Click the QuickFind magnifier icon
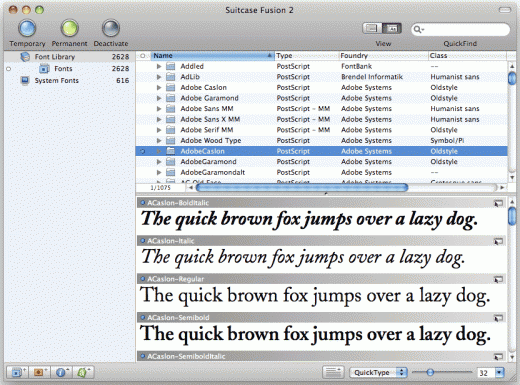The width and height of the screenshot is (520, 385). tap(418, 30)
